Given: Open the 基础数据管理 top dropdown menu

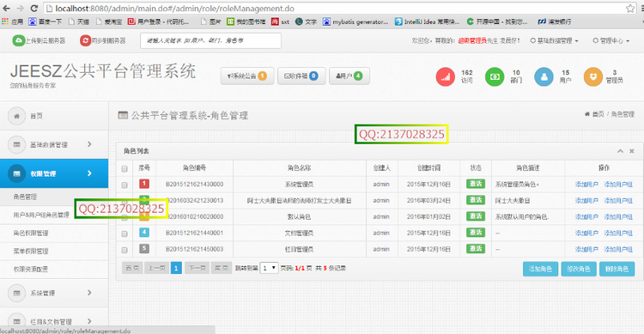Looking at the screenshot, I should click(x=555, y=40).
